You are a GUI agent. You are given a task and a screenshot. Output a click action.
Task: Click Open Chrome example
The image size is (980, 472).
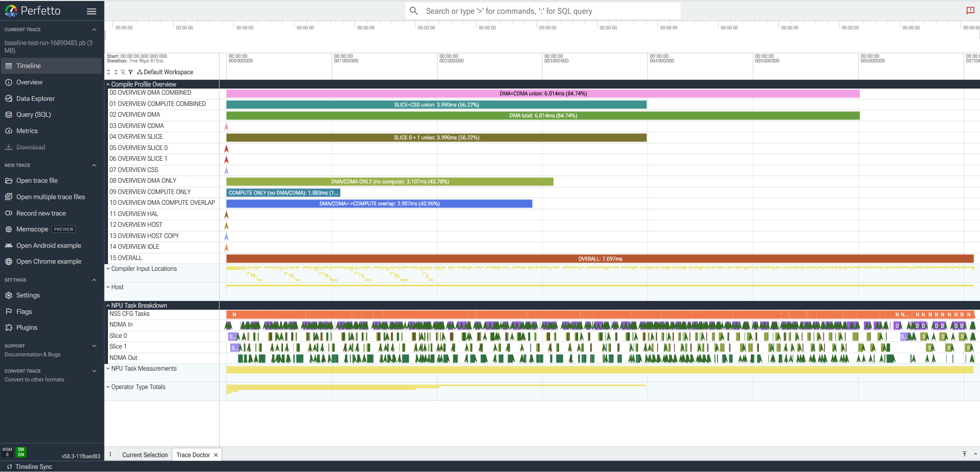coord(51,262)
